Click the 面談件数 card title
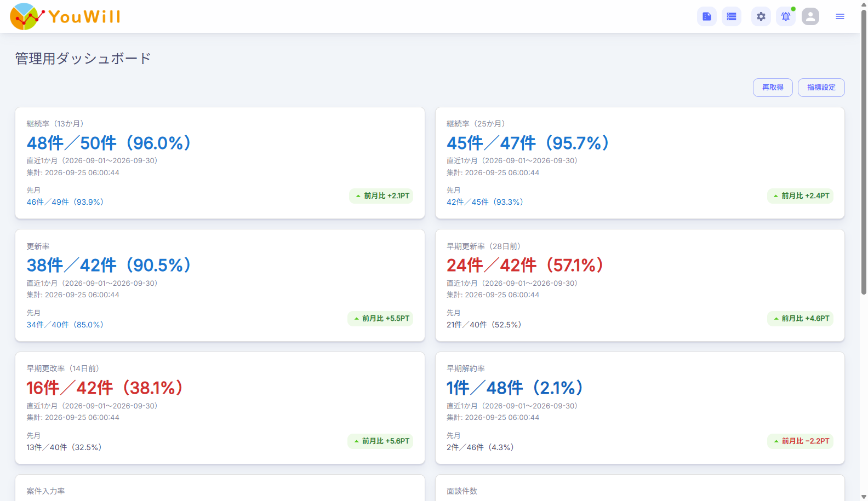Image resolution: width=868 pixels, height=501 pixels. coord(462,491)
